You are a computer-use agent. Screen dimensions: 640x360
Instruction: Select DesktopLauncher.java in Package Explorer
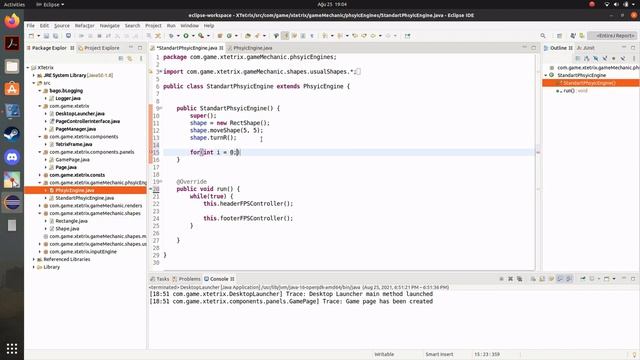click(80, 114)
